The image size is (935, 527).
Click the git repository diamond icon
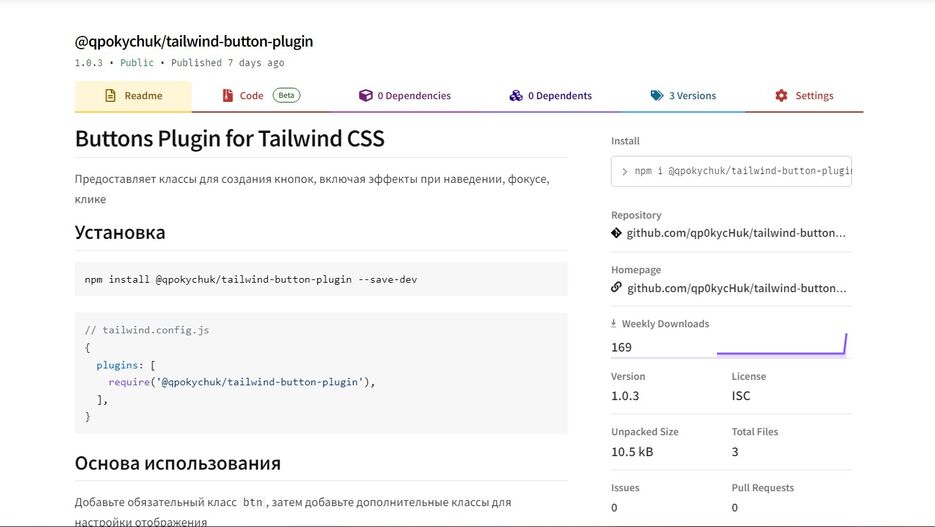pos(617,233)
